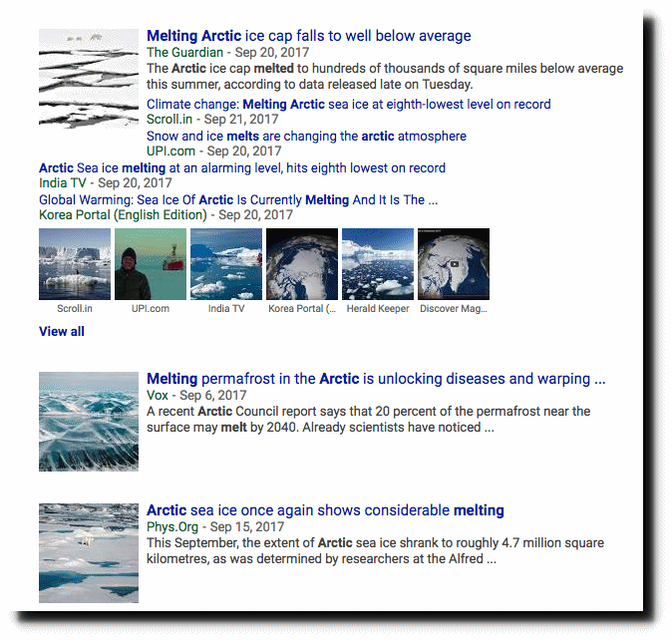
Task: Click snippet 'A recent Arctic Council report says'
Action: pyautogui.click(x=369, y=420)
